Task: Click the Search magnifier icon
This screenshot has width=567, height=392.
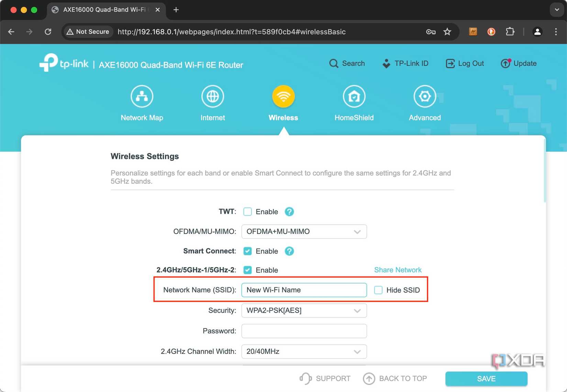Action: [x=334, y=63]
